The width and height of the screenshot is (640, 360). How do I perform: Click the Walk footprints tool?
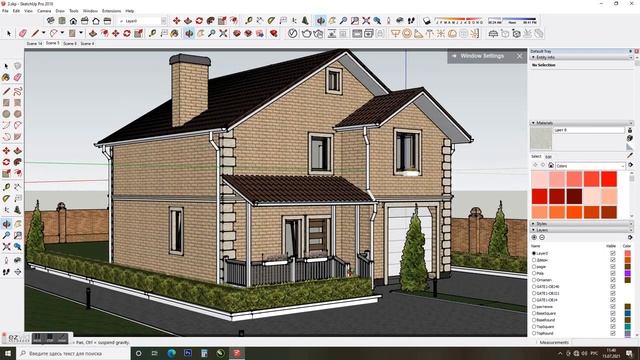click(x=411, y=20)
